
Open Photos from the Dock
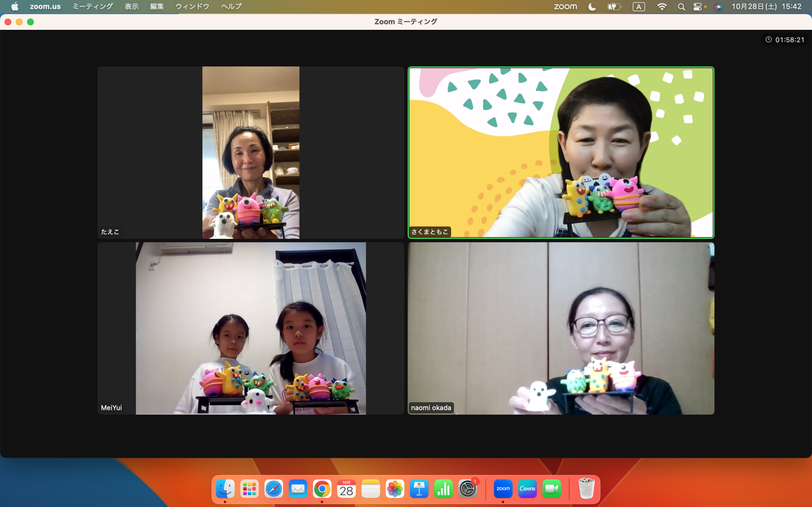[395, 489]
